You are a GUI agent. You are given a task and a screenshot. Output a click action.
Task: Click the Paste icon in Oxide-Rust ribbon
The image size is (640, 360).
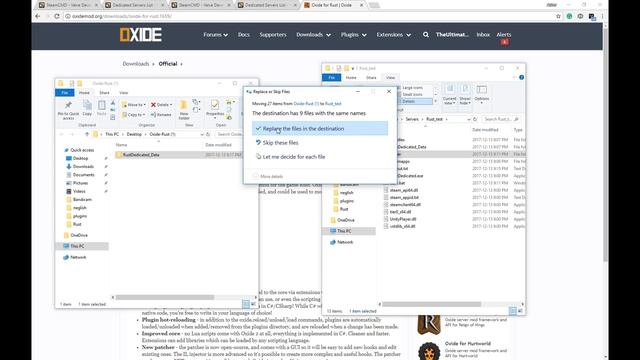102,109
